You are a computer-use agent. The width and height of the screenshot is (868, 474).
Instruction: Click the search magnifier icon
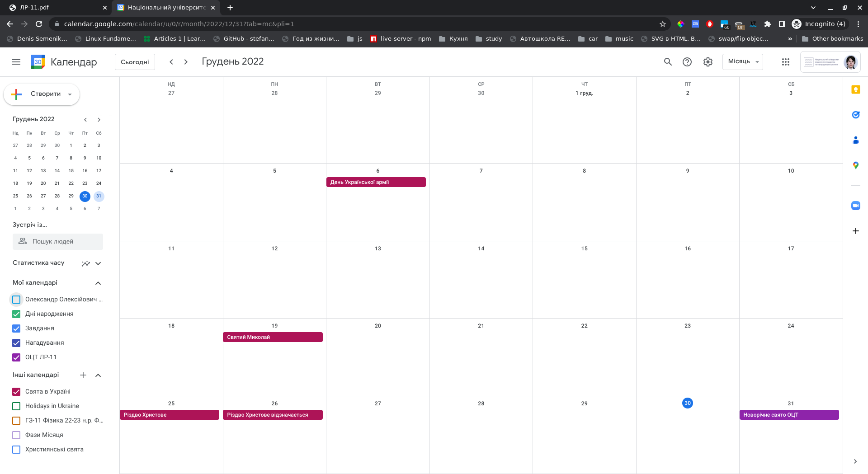[x=668, y=62]
